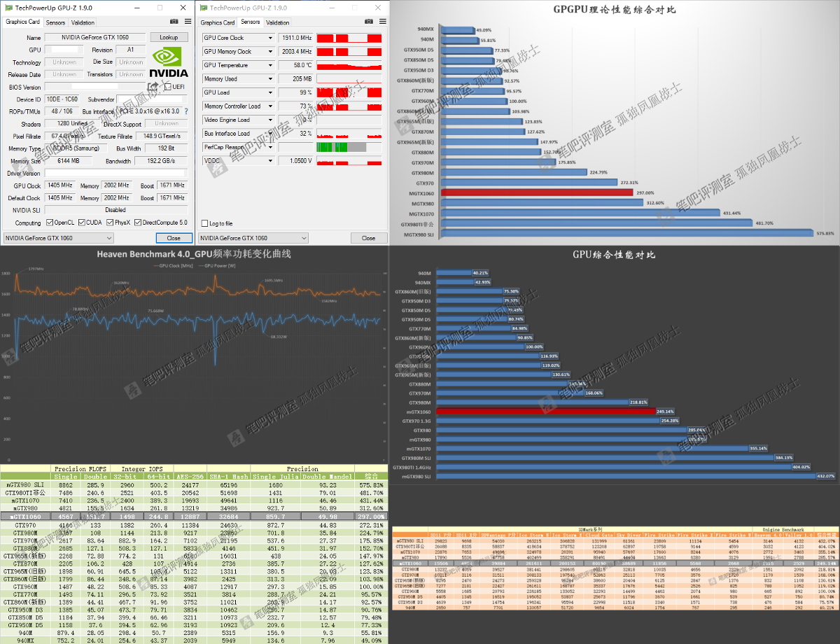The image size is (840, 644).
Task: Click the Bus Interface question mark icon
Action: [185, 111]
